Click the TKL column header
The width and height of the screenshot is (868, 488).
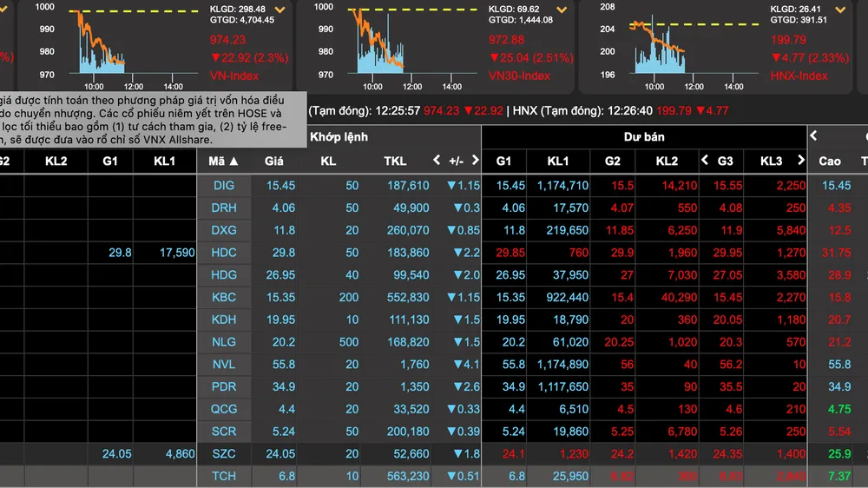(x=395, y=162)
